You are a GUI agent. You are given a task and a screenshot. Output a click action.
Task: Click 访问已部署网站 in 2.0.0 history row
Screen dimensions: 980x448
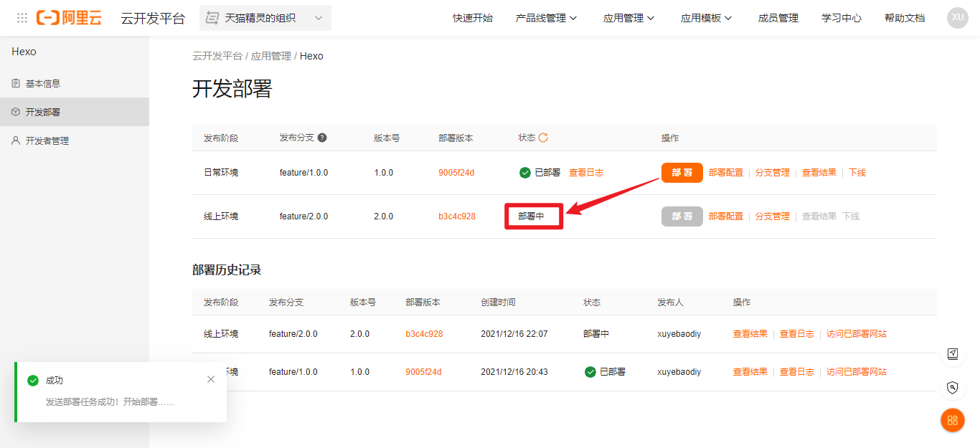point(857,334)
